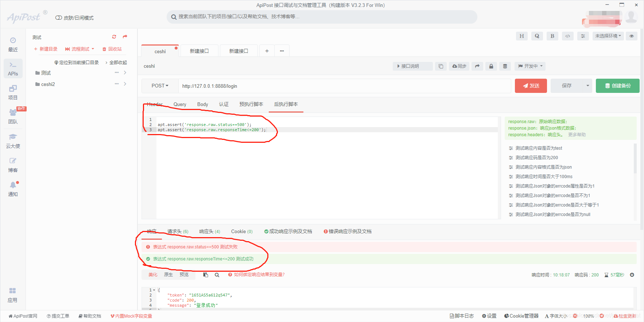
Task: Click the download response icon
Action: click(632, 275)
